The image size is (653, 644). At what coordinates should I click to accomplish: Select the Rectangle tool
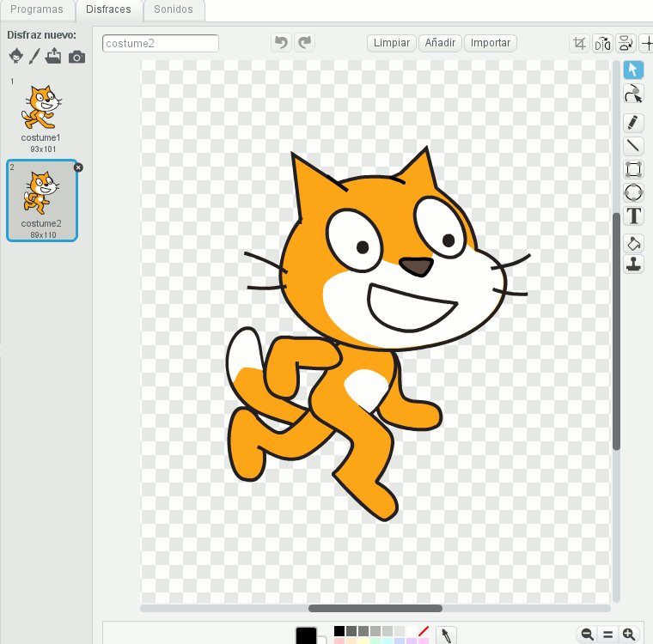point(633,169)
